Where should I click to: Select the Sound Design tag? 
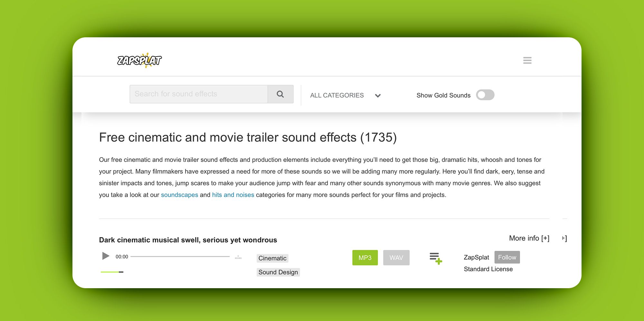click(278, 272)
